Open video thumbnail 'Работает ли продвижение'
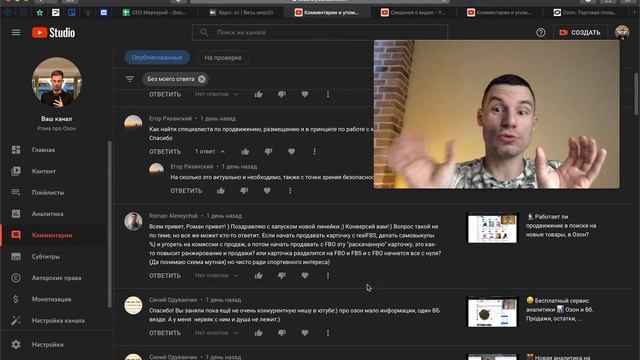This screenshot has height=360, width=640. point(492,228)
